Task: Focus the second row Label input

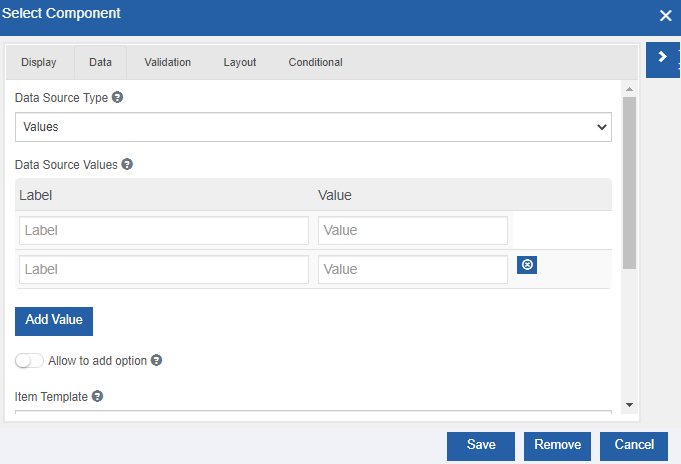Action: (164, 269)
